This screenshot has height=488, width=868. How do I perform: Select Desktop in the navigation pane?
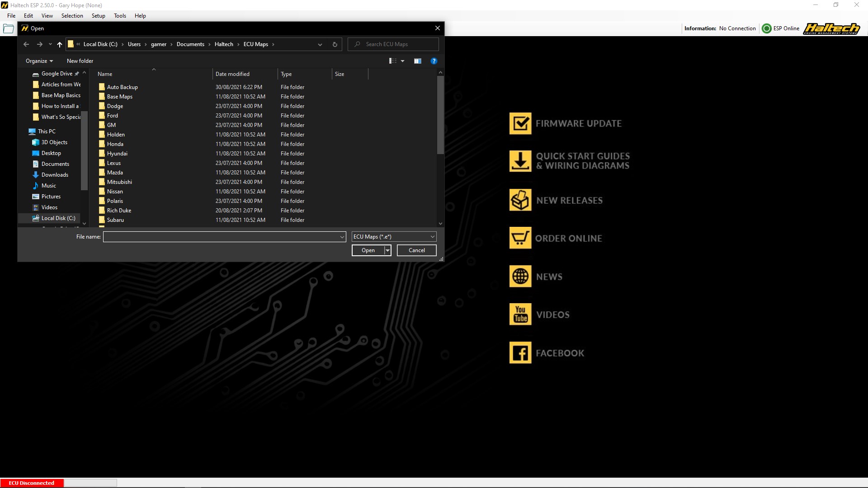click(51, 153)
